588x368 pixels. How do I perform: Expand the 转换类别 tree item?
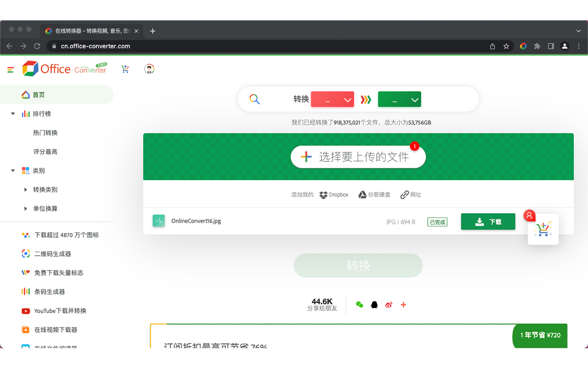tap(26, 190)
